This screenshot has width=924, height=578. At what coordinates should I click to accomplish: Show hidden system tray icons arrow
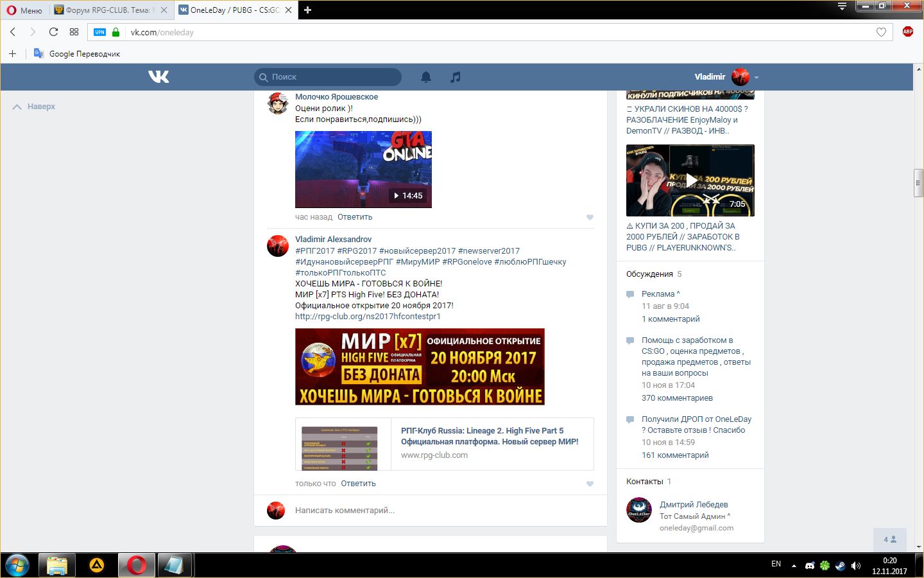pos(794,566)
